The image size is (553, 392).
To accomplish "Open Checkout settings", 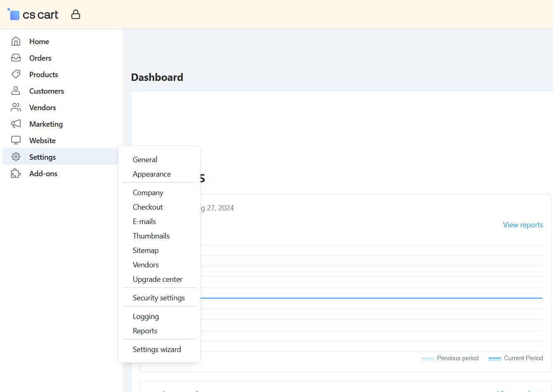I will click(148, 207).
